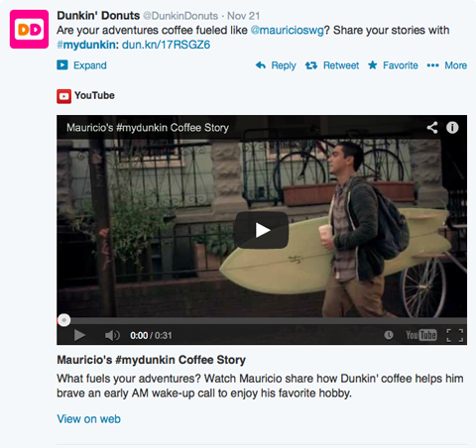
Task: Click the Watch Later clock icon
Action: (389, 335)
